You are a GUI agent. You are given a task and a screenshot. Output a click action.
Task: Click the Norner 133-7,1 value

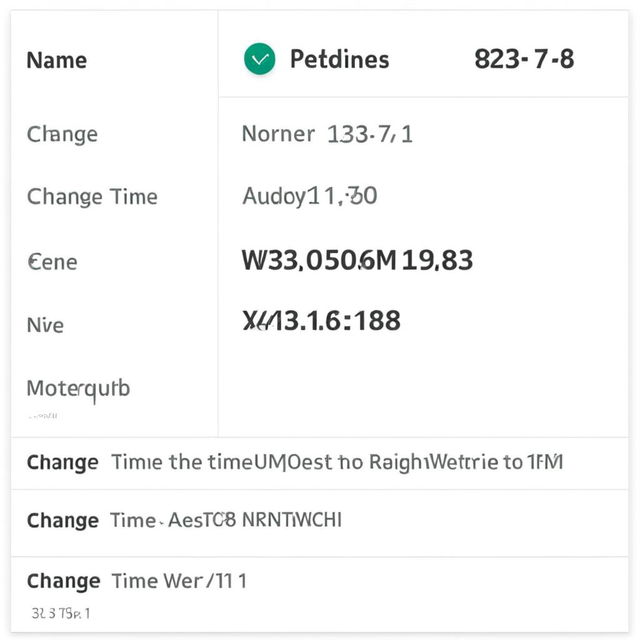coord(327,134)
